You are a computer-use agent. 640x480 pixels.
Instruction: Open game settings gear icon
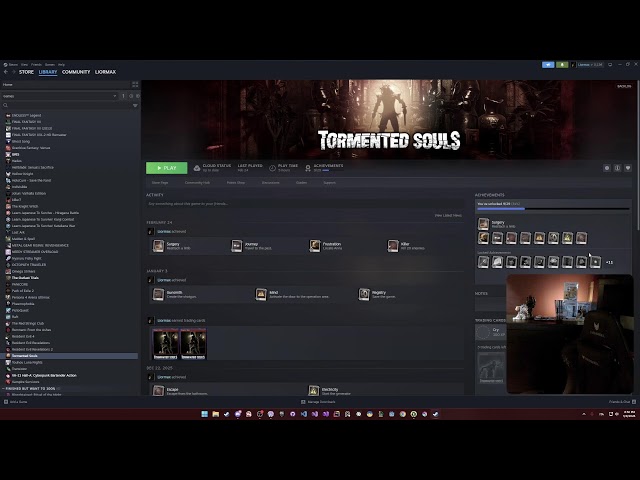click(x=607, y=168)
